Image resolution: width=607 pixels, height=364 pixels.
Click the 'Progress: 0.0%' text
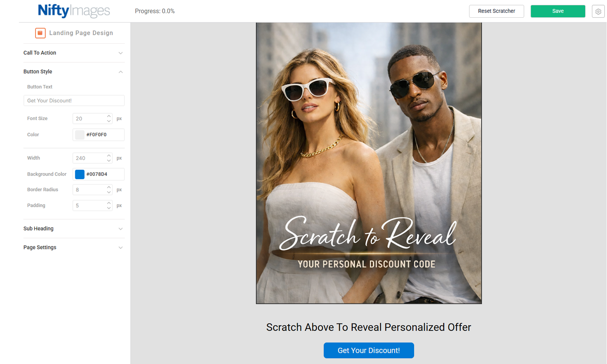click(155, 11)
